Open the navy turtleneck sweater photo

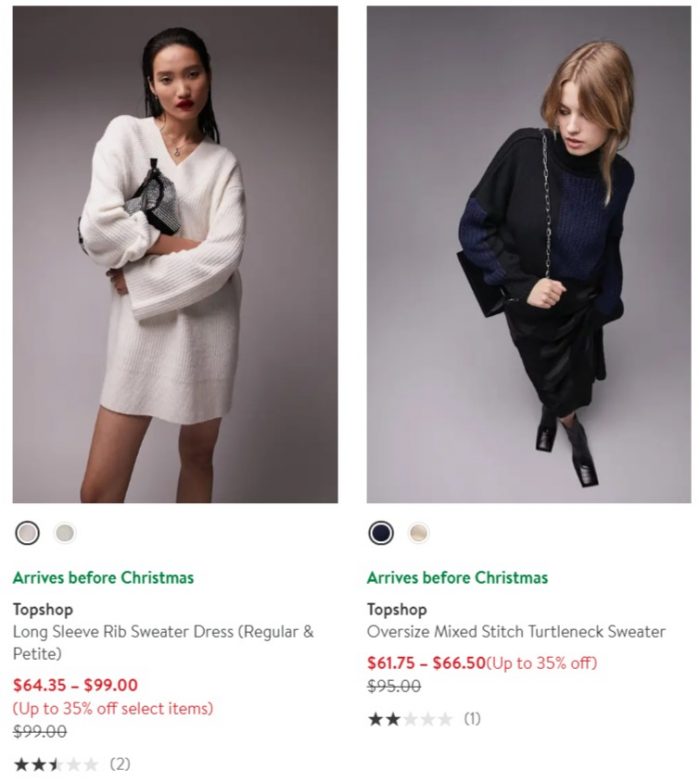click(x=529, y=254)
